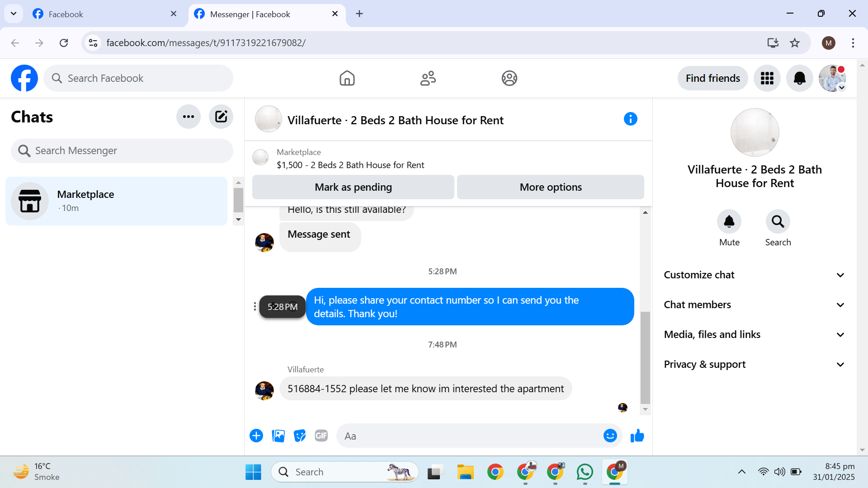This screenshot has width=868, height=488.
Task: Start a new message with compose icon
Action: click(221, 117)
